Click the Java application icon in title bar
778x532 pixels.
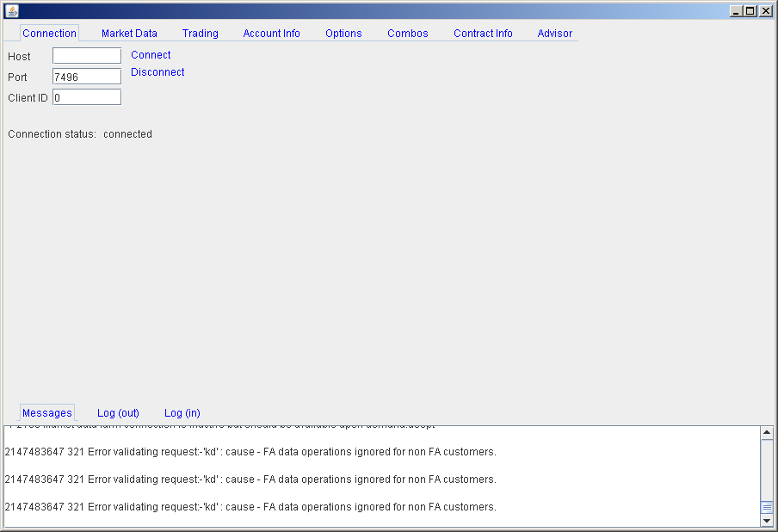pos(12,11)
